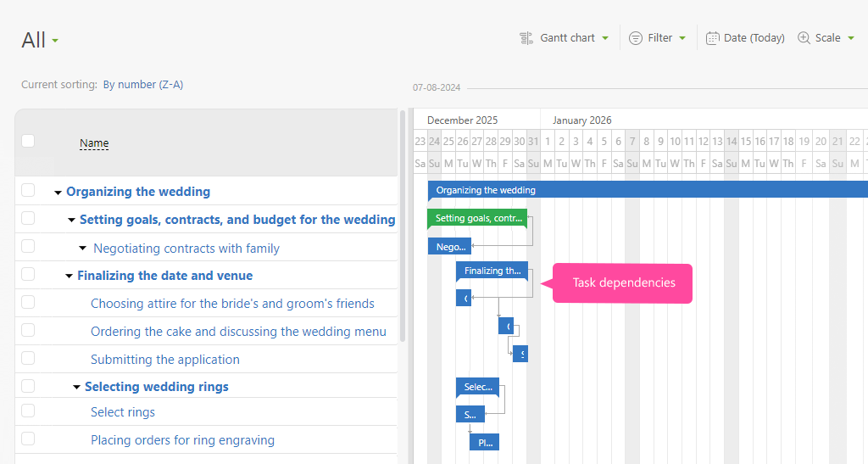
Task: Toggle the select-all checkbox in header
Action: point(28,141)
